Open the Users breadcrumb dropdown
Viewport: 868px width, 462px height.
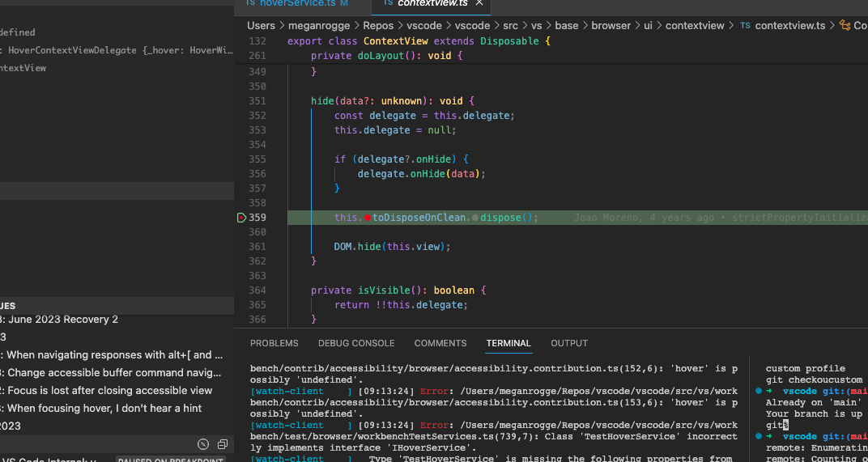click(261, 25)
